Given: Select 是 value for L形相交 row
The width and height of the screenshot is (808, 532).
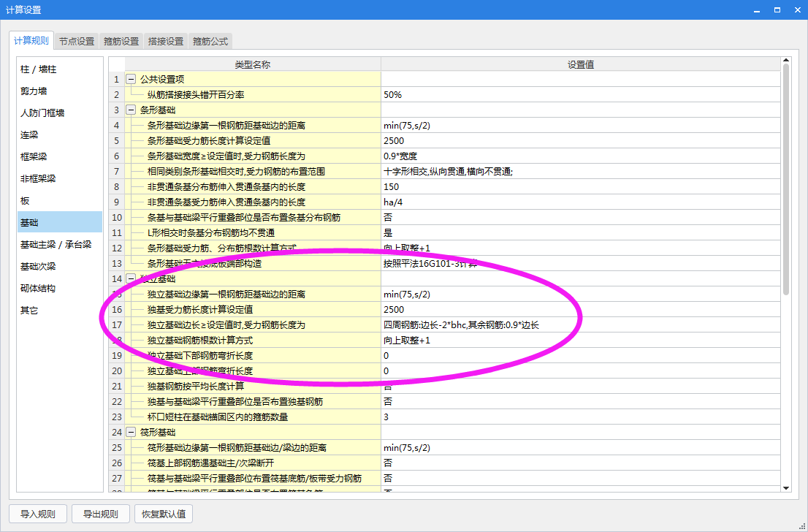Looking at the screenshot, I should pyautogui.click(x=581, y=233).
